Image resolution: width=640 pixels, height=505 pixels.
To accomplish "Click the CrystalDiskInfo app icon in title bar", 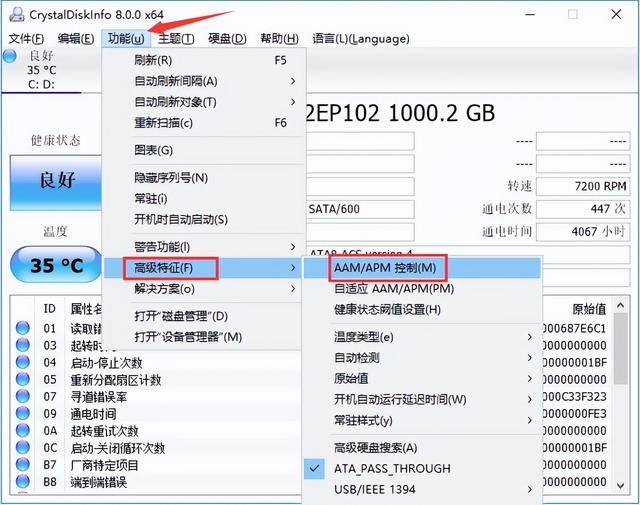I will (17, 14).
